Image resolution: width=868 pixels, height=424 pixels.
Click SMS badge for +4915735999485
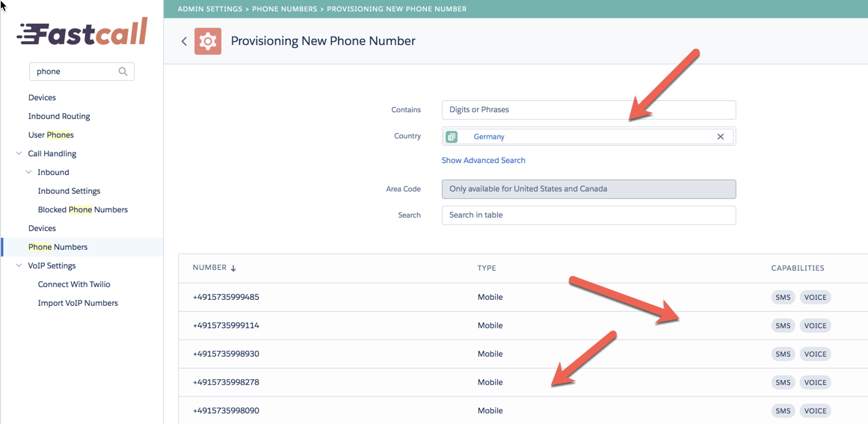click(783, 297)
